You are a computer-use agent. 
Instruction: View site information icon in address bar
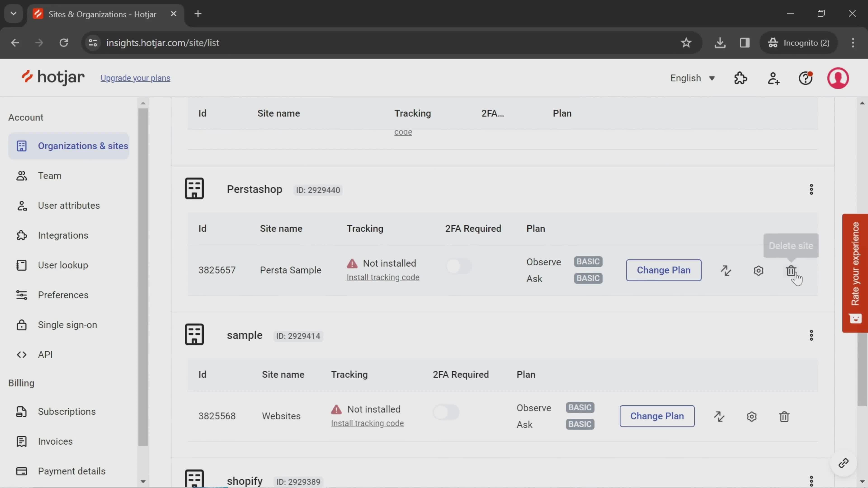(x=93, y=43)
